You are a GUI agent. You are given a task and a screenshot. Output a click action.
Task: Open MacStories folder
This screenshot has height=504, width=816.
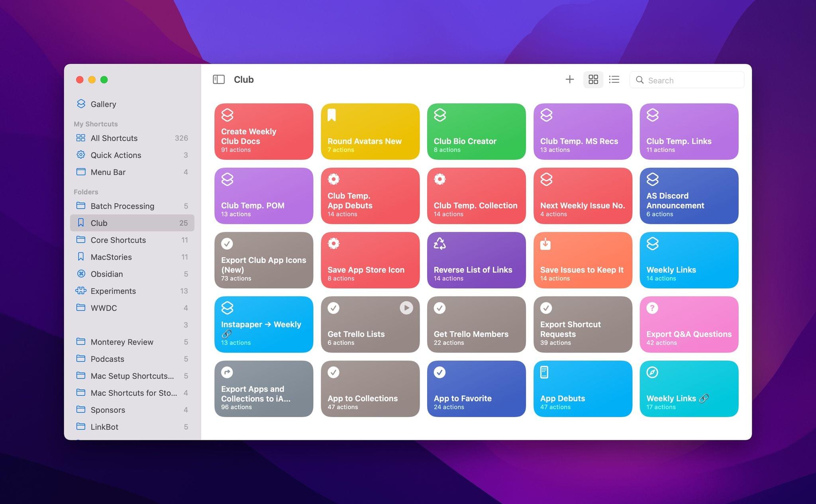[x=132, y=257]
